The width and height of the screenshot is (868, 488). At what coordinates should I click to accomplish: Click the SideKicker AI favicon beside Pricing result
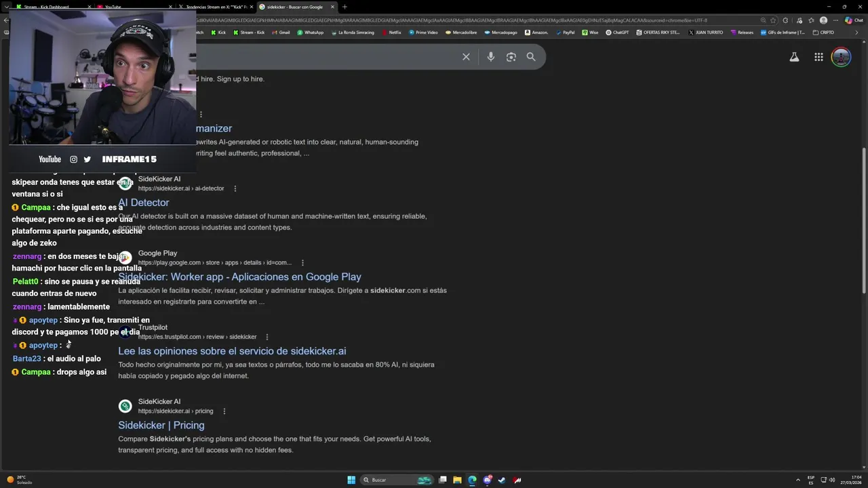click(x=125, y=406)
